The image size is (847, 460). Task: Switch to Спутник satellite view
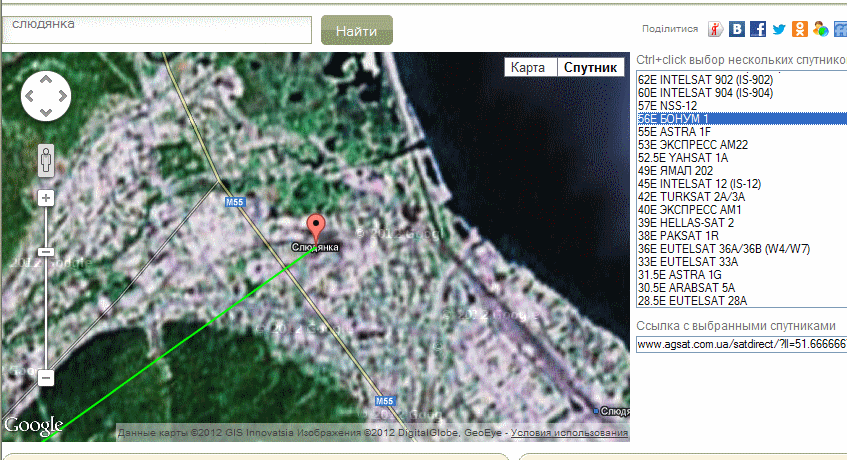[x=590, y=67]
